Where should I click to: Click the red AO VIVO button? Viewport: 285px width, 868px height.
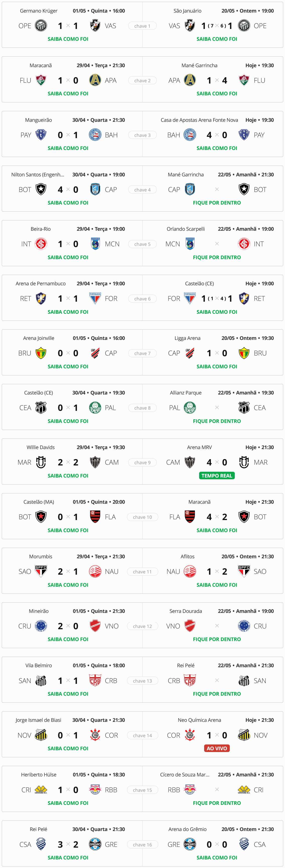(217, 748)
